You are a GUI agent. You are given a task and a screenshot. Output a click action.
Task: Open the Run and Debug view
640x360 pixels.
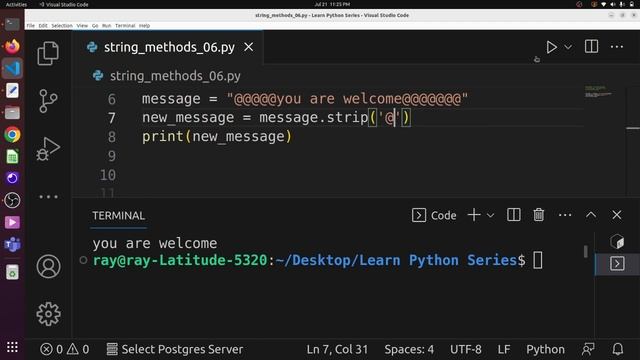pyautogui.click(x=48, y=149)
